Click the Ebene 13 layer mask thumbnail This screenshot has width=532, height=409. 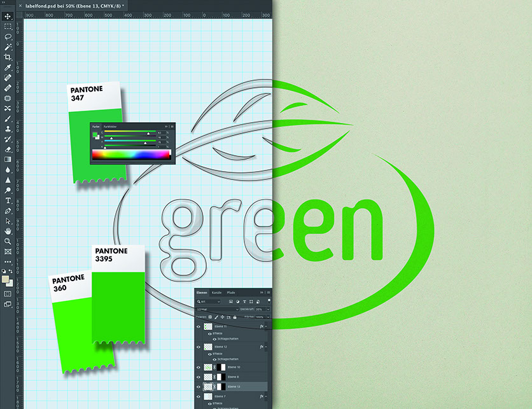[221, 387]
